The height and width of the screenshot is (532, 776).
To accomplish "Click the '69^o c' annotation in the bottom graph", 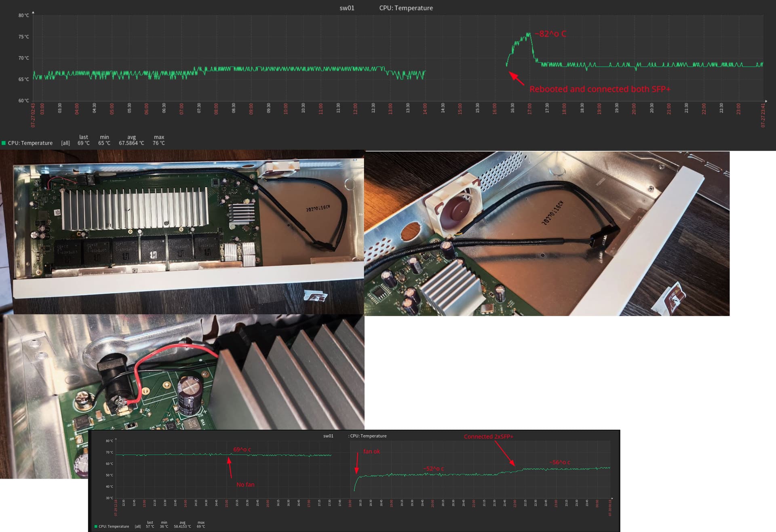I will [242, 450].
